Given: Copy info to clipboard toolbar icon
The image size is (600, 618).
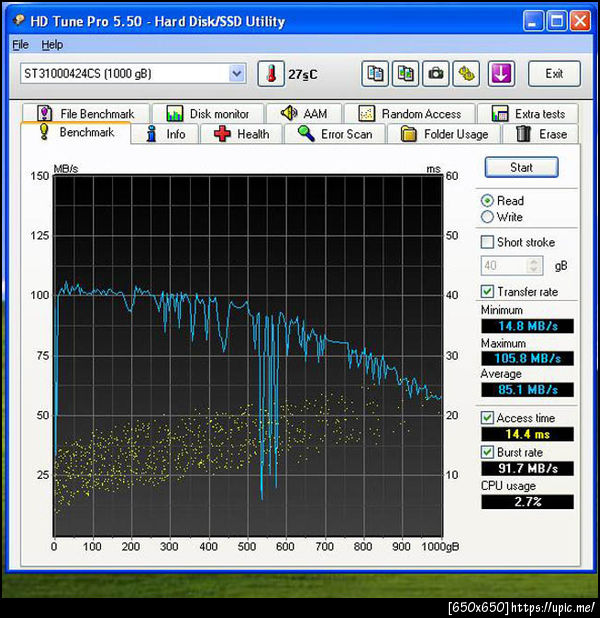Looking at the screenshot, I should 375,74.
